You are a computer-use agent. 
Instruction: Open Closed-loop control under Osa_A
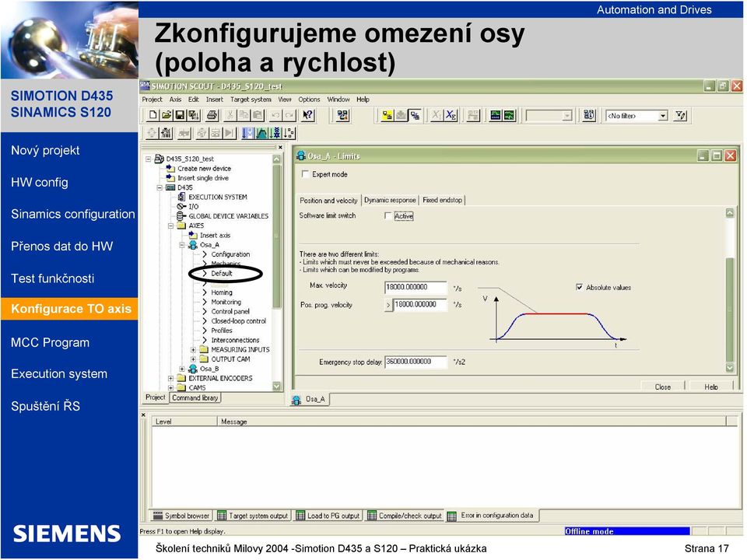238,321
